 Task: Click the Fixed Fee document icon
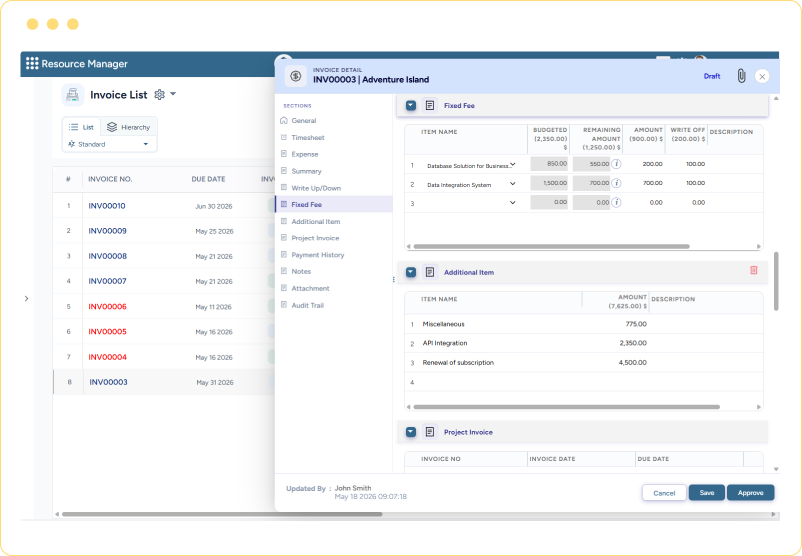click(430, 105)
